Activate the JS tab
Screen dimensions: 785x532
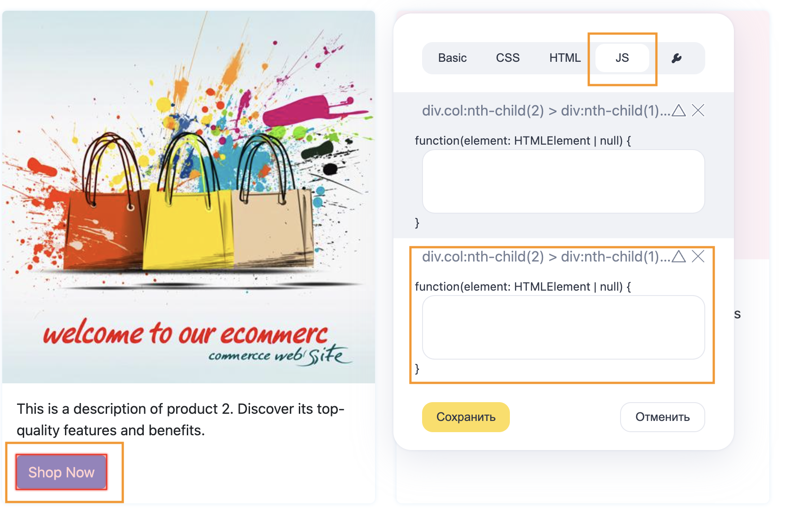pos(622,58)
